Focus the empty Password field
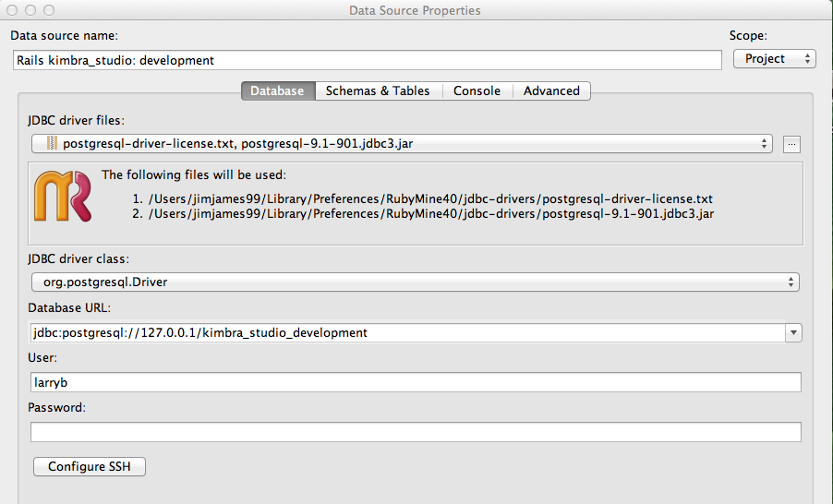Screen dimensions: 833x504 (416, 432)
